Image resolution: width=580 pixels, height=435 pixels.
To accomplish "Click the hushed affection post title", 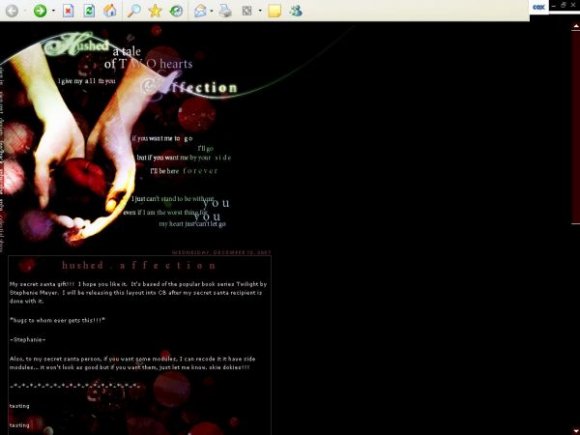I will point(139,265).
